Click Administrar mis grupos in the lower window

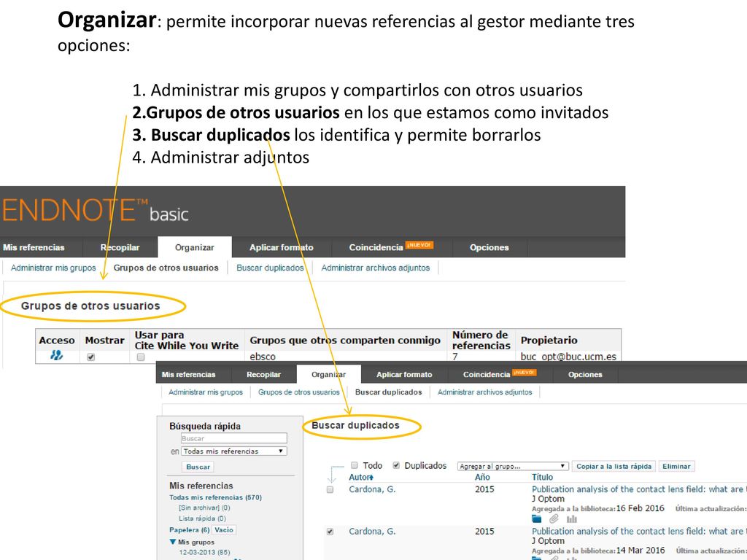click(x=206, y=392)
